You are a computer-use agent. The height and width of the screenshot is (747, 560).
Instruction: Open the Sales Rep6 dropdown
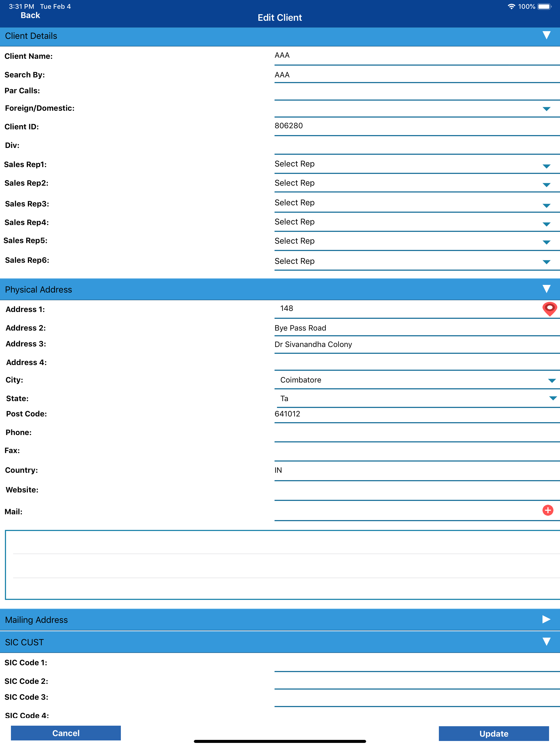[417, 261]
